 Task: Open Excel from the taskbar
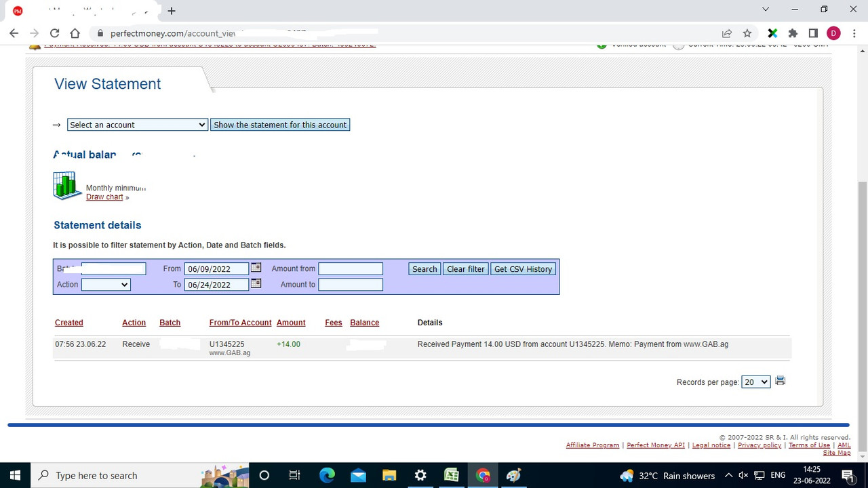click(452, 475)
